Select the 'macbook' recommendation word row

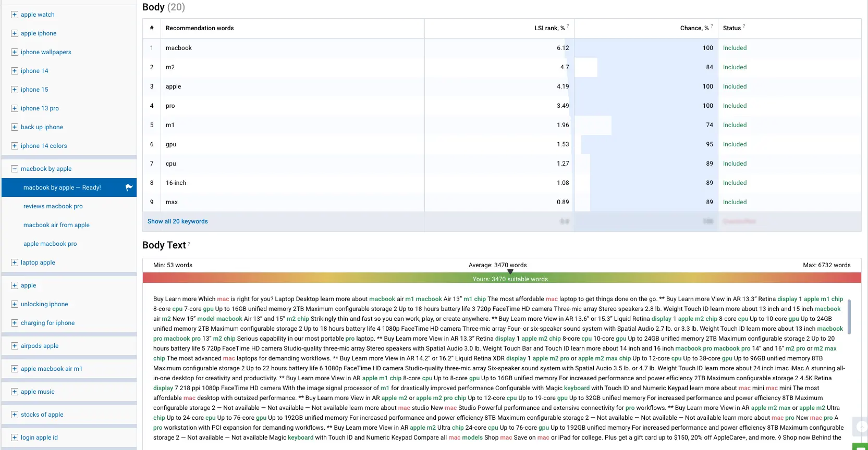[x=502, y=48]
